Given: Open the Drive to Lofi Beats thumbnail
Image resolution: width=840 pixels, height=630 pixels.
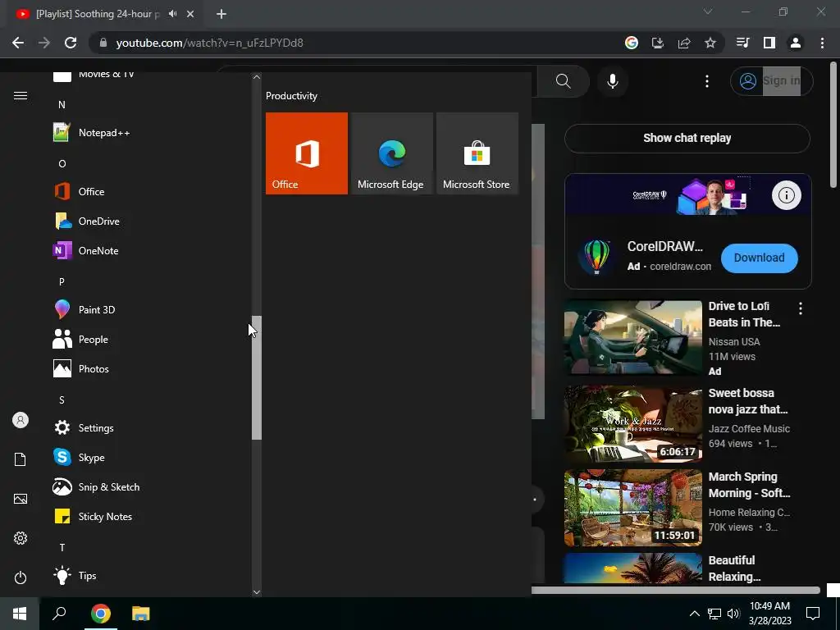Looking at the screenshot, I should (x=632, y=337).
